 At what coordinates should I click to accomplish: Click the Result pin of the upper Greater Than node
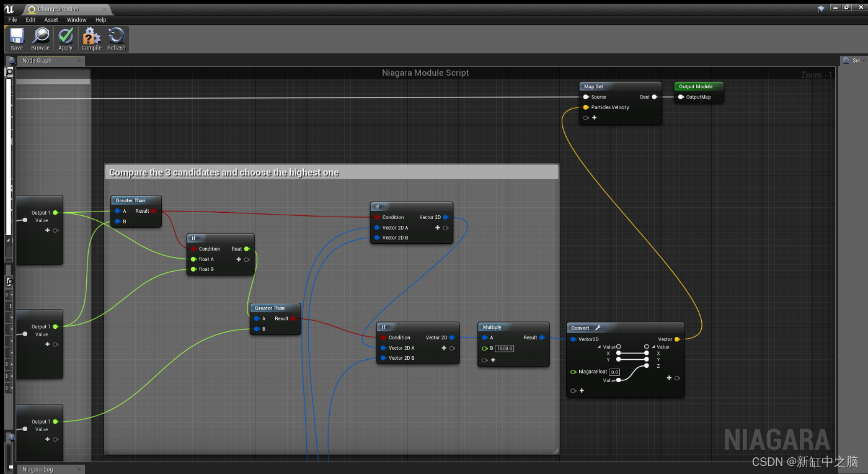[154, 211]
